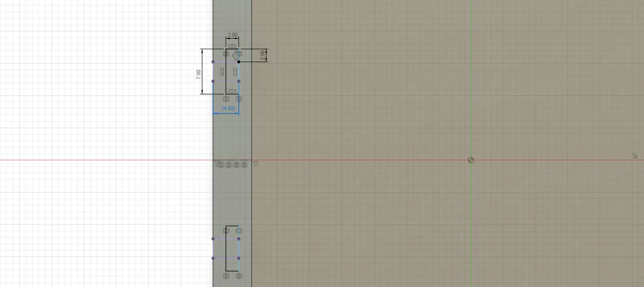Select purple point at upper-right of lower rectangle

(x=239, y=239)
